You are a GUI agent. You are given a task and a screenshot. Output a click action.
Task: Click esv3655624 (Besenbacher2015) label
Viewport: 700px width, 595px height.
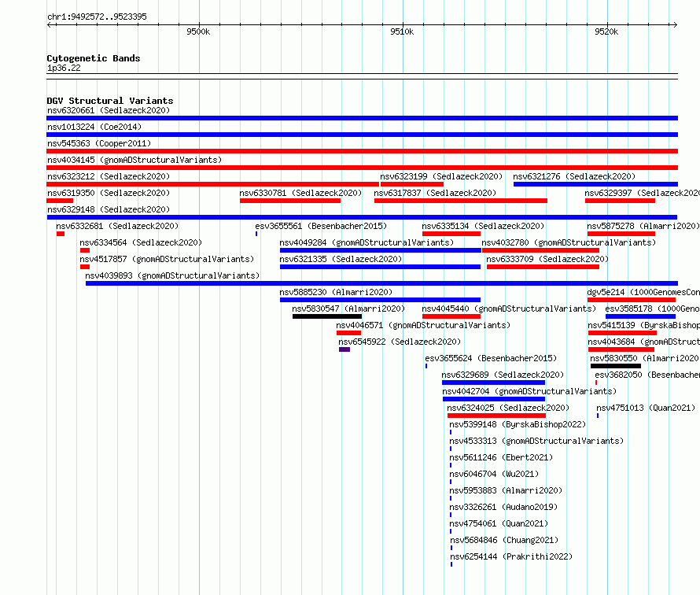pos(491,358)
